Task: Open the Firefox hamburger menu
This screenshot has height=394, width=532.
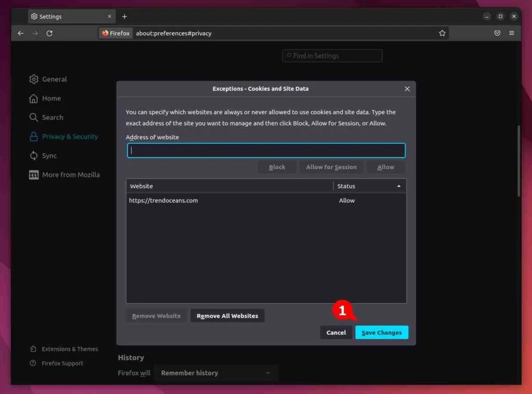Action: (x=512, y=33)
